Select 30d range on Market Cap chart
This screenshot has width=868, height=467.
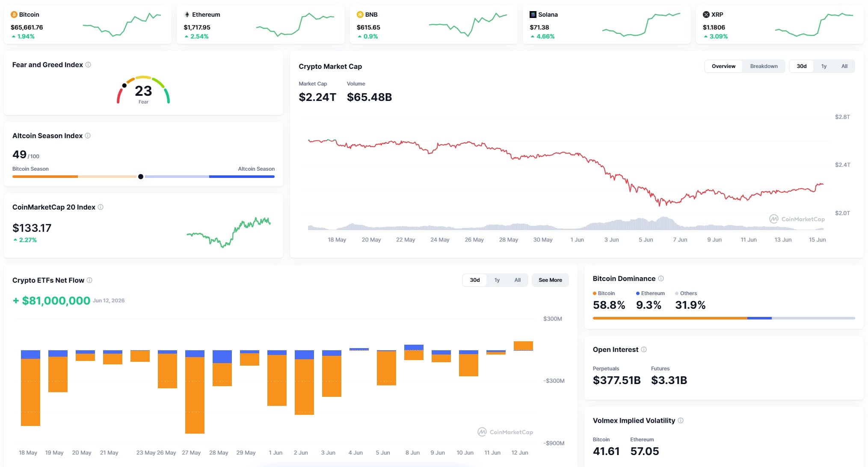[x=801, y=66]
